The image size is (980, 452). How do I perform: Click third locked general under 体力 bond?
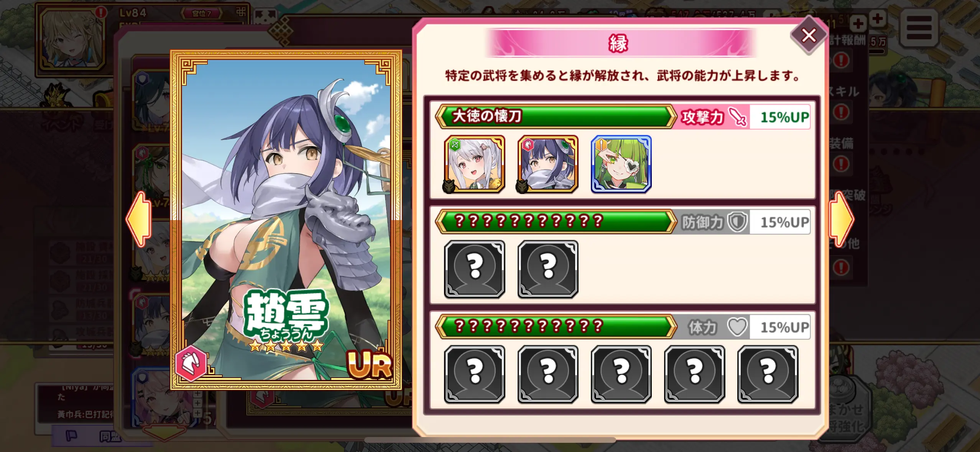(621, 374)
